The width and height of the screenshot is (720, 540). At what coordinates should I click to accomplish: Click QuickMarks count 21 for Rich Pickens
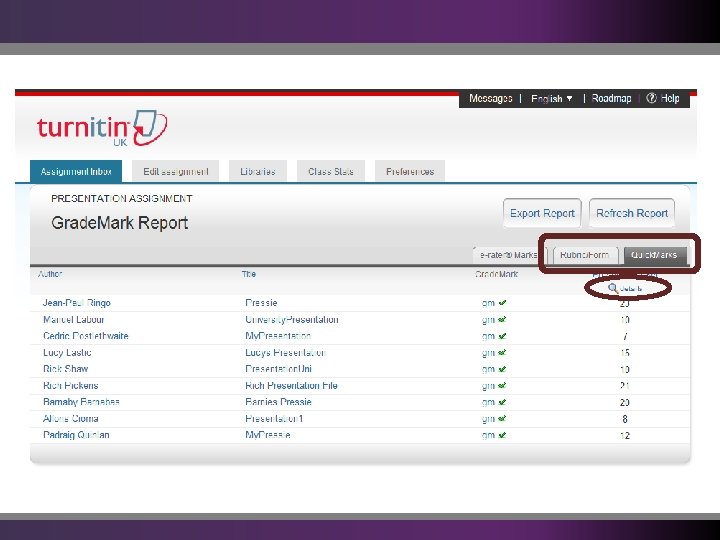624,386
